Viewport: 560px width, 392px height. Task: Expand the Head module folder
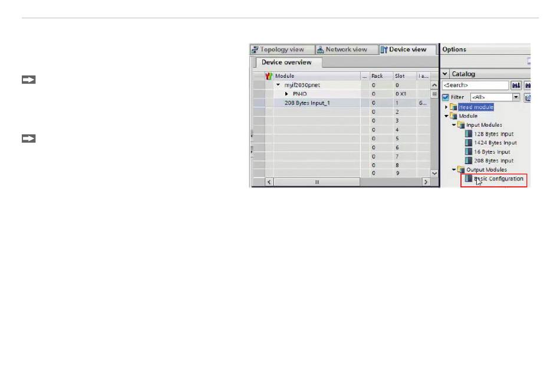[x=446, y=107]
